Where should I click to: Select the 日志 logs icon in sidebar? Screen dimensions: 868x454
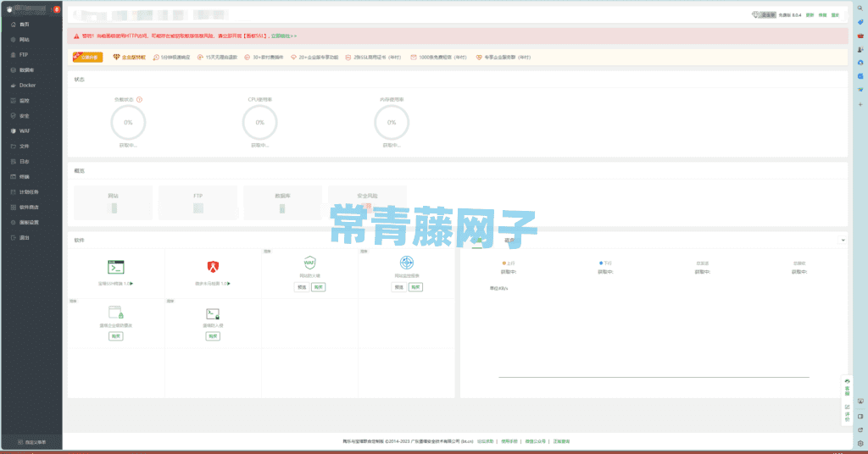click(x=14, y=162)
